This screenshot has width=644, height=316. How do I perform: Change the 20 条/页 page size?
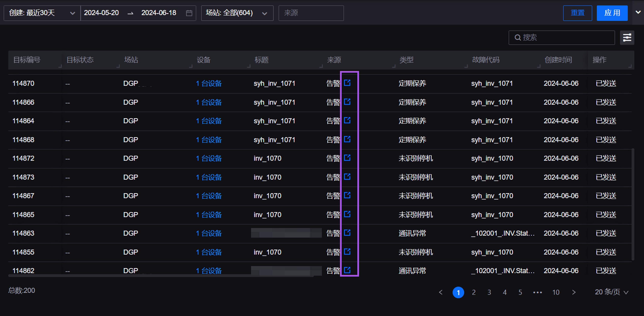tap(611, 292)
